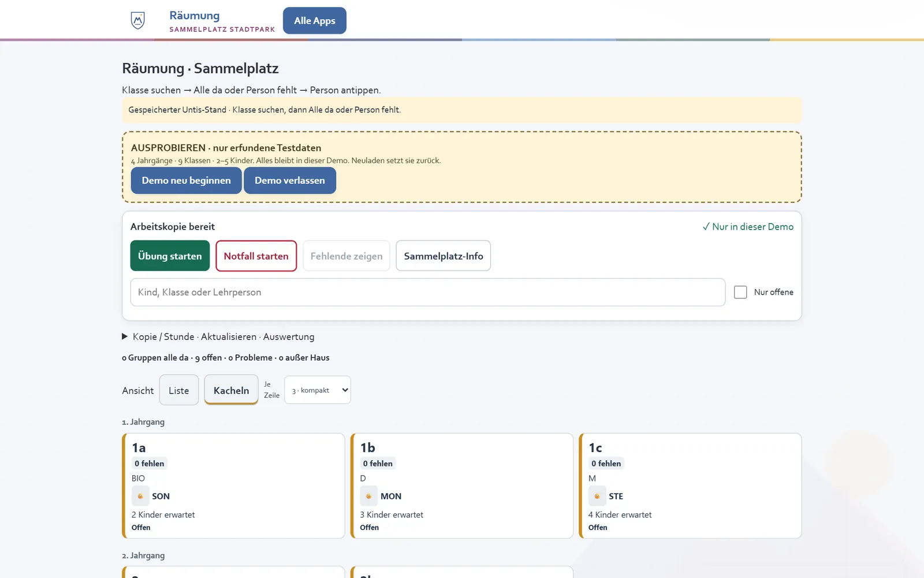Open Alle Apps
Image resolution: width=924 pixels, height=578 pixels.
[315, 21]
